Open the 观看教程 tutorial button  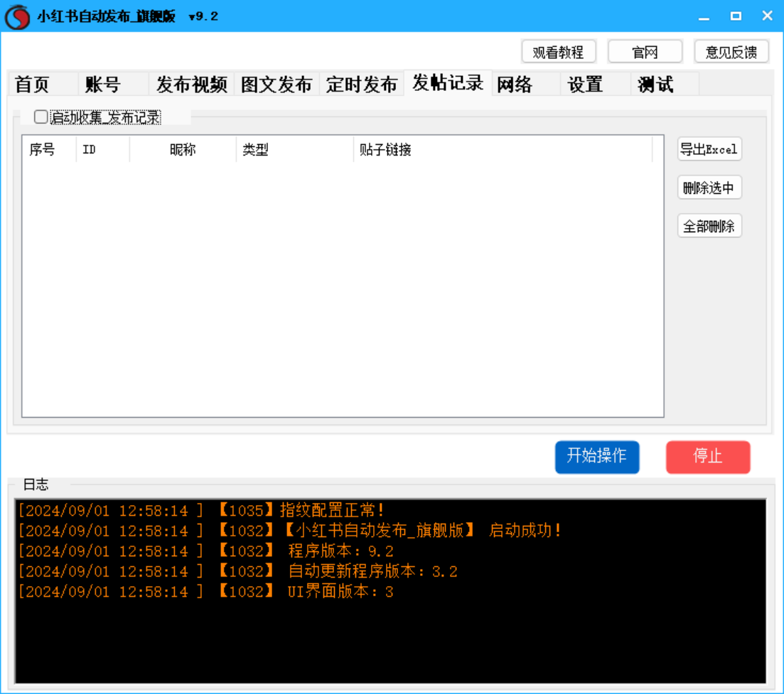[x=558, y=52]
